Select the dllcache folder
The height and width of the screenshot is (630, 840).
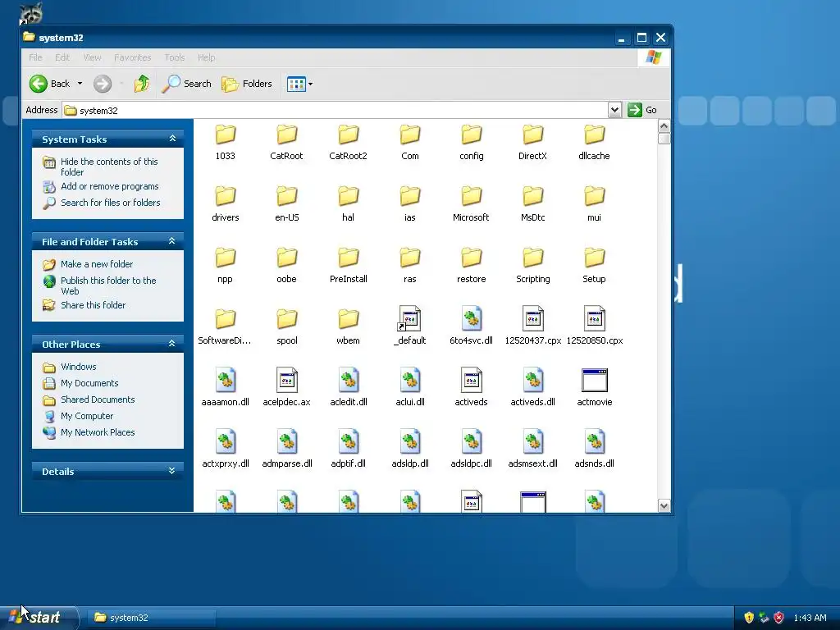click(x=594, y=143)
